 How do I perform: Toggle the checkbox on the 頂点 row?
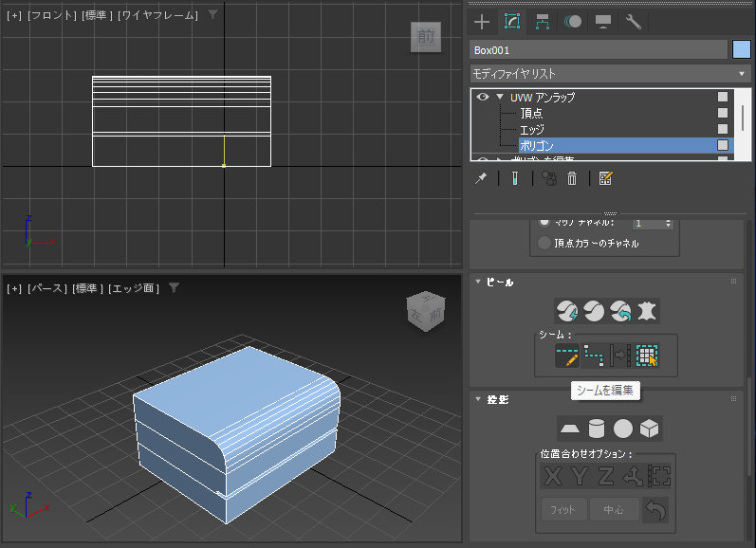[x=722, y=113]
